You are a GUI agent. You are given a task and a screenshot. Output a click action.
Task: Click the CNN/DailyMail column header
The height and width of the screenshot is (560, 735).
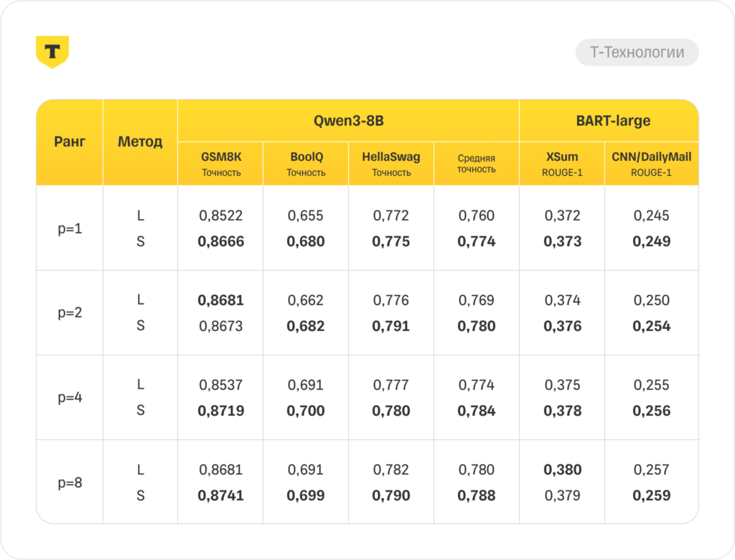tap(651, 164)
